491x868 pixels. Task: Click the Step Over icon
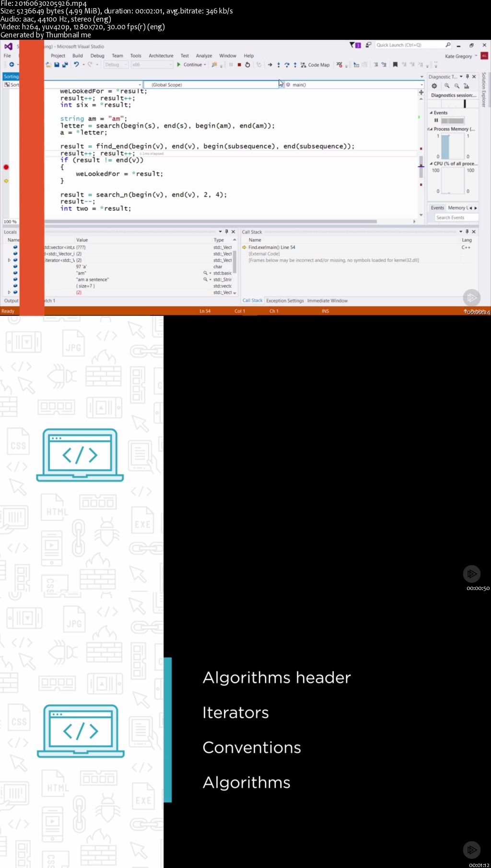pos(287,65)
